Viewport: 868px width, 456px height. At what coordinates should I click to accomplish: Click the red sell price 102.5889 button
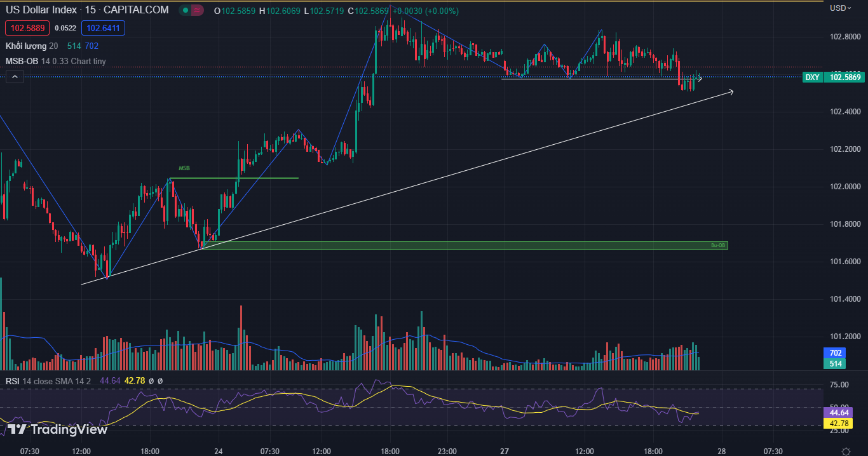pyautogui.click(x=27, y=27)
